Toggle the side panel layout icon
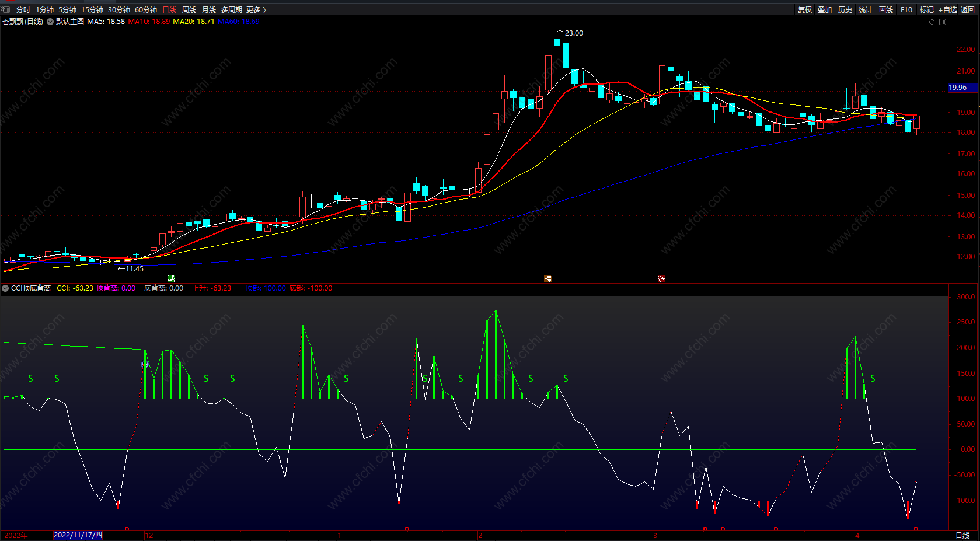Screen dimensions: 980x541 943,22
